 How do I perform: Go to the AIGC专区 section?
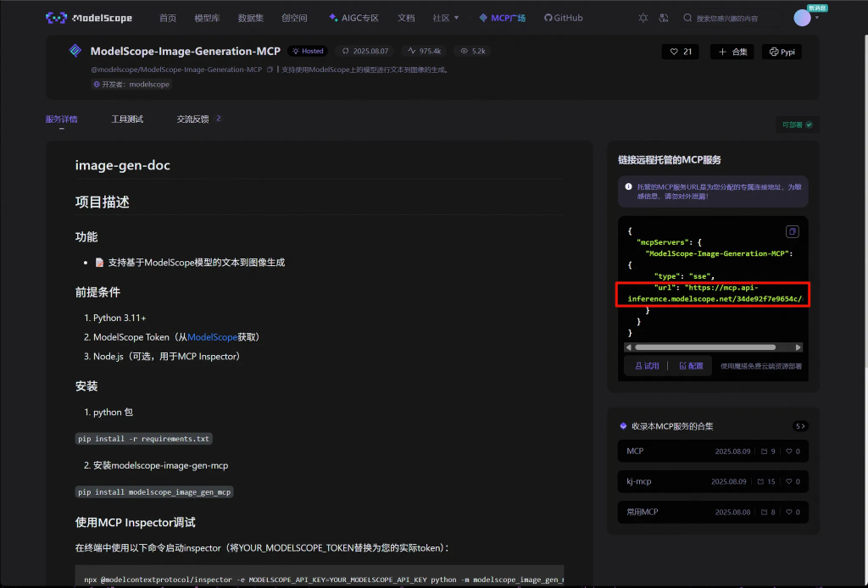click(x=353, y=18)
